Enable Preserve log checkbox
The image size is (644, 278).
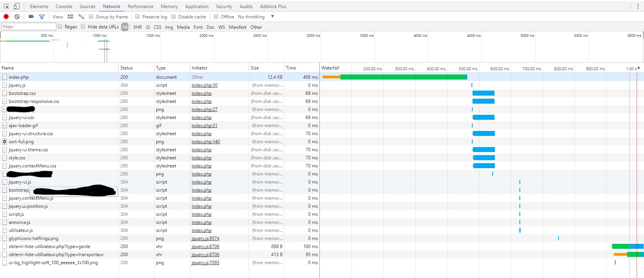click(x=138, y=17)
